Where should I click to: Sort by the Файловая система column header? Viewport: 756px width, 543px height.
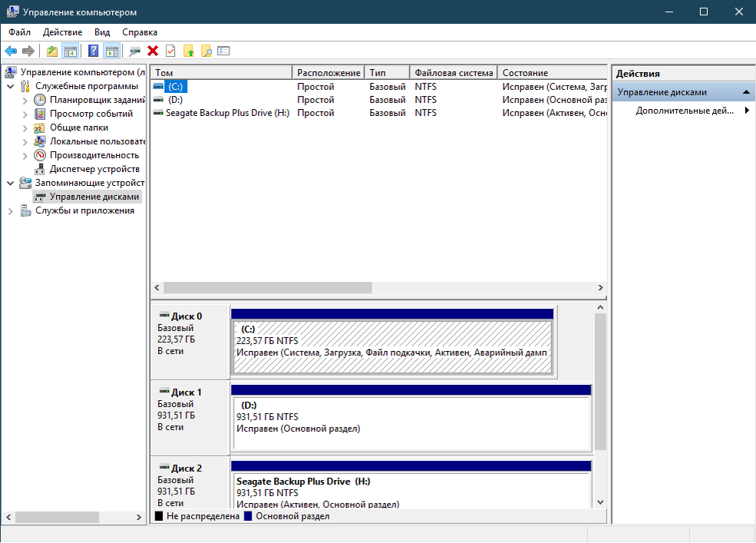coord(454,72)
